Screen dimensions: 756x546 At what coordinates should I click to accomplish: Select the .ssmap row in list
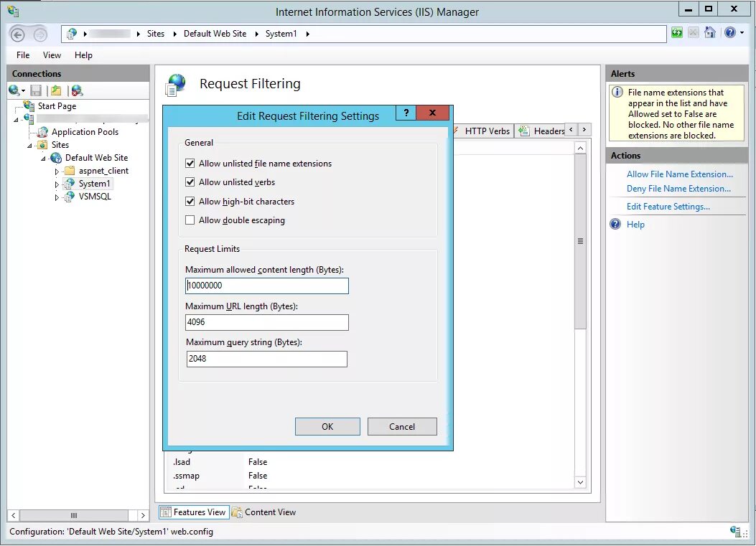(369, 476)
